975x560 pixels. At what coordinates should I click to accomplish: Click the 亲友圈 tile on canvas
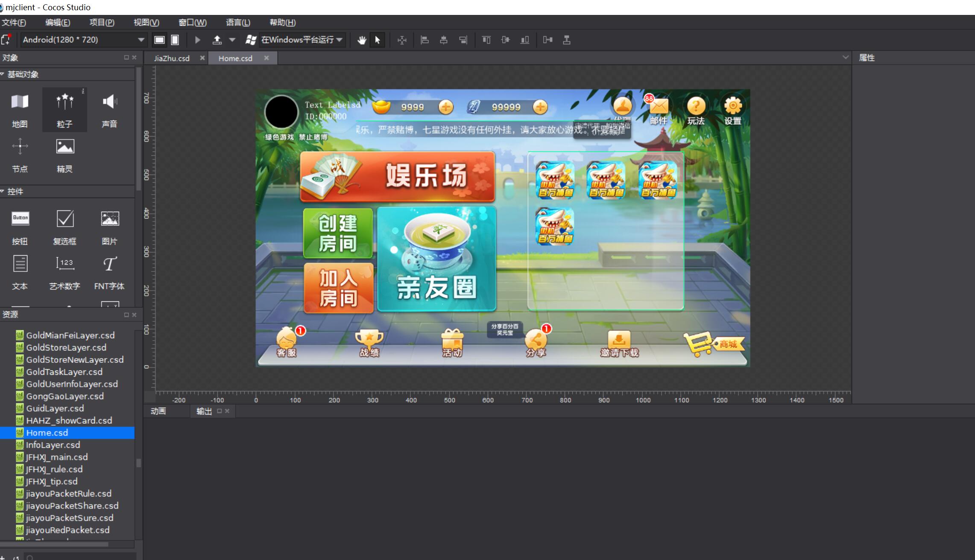(436, 259)
